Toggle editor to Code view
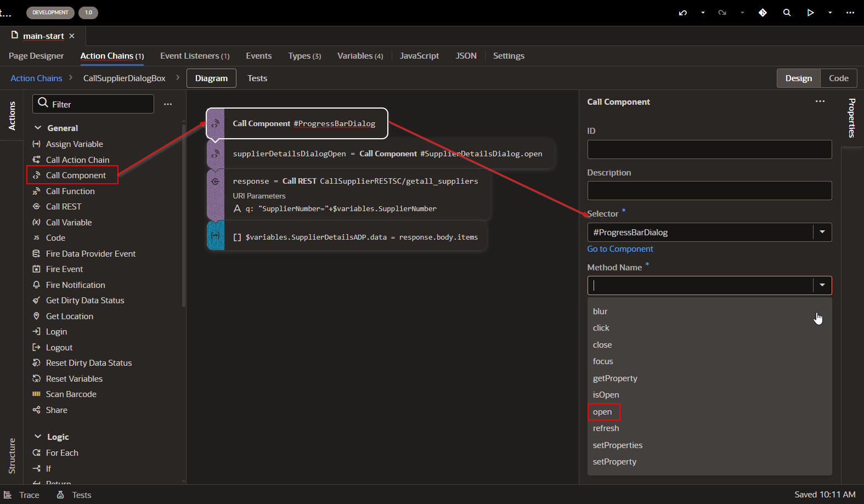 coord(838,78)
